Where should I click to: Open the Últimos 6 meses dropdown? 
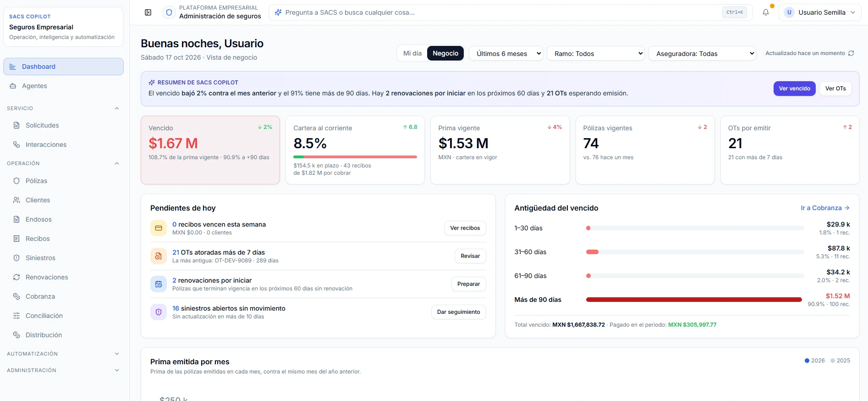(506, 54)
